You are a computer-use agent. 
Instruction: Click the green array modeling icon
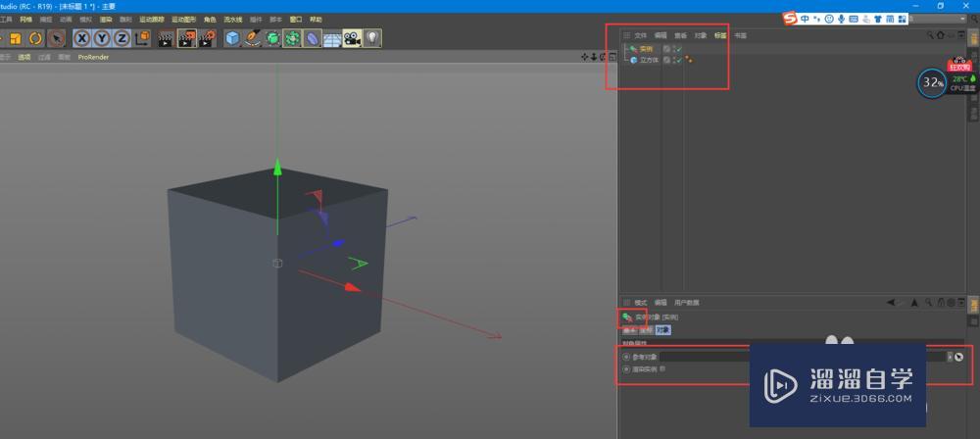coord(292,39)
